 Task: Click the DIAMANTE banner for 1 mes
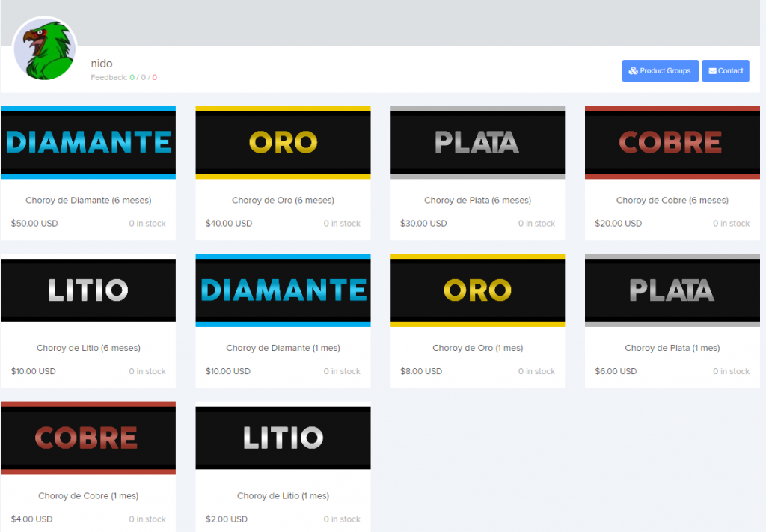[x=283, y=290]
